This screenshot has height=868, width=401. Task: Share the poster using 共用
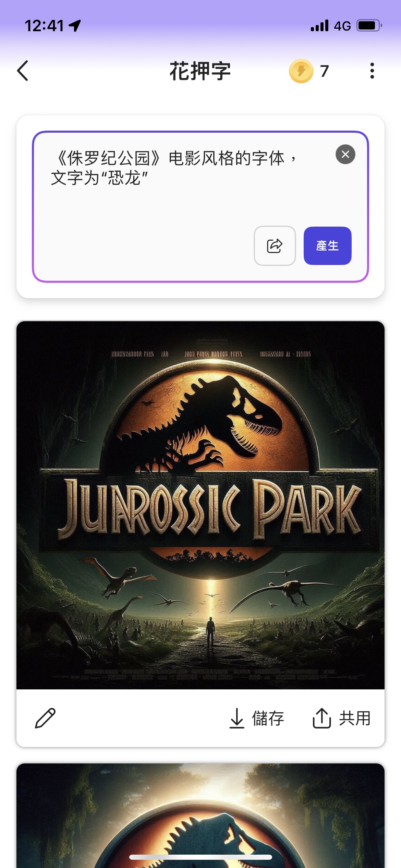click(342, 718)
